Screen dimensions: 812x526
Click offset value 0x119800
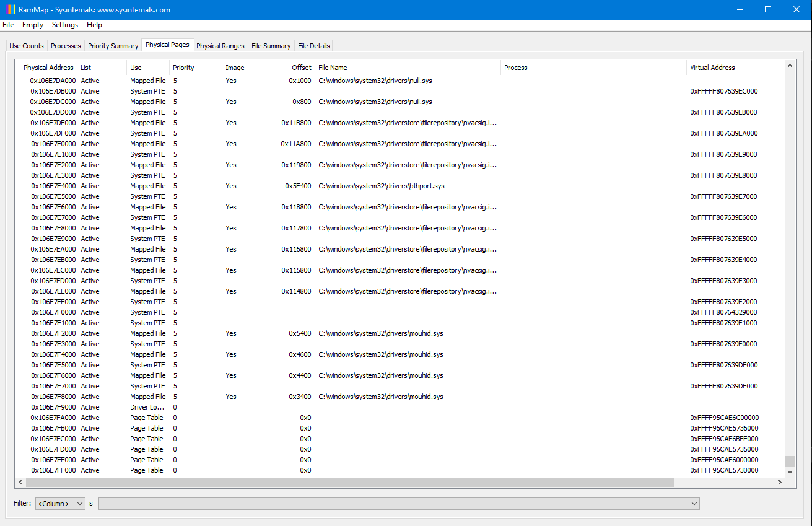click(x=296, y=165)
